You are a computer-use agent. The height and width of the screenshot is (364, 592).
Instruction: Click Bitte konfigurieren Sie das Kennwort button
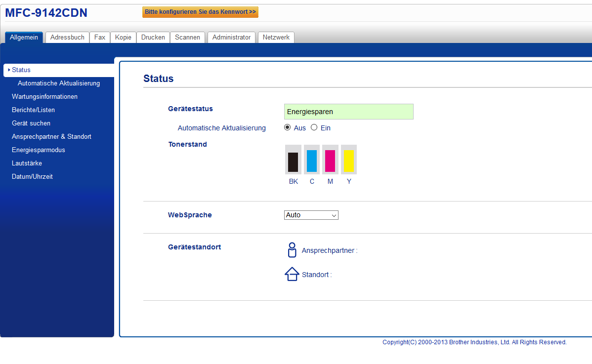click(x=200, y=12)
